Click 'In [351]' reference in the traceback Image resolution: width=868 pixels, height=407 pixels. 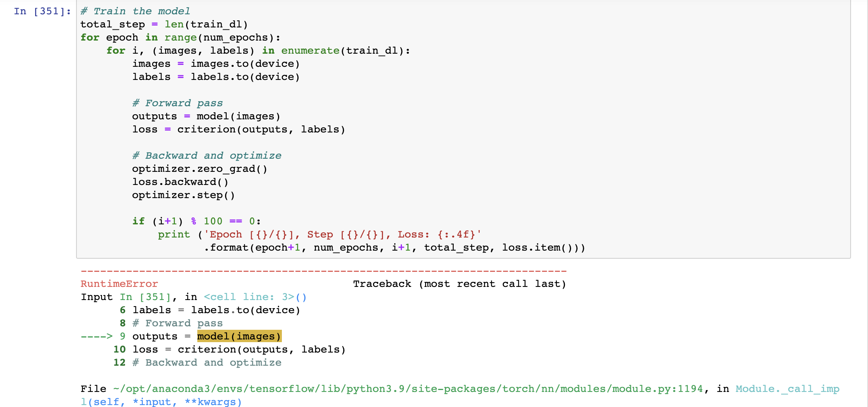(x=145, y=297)
